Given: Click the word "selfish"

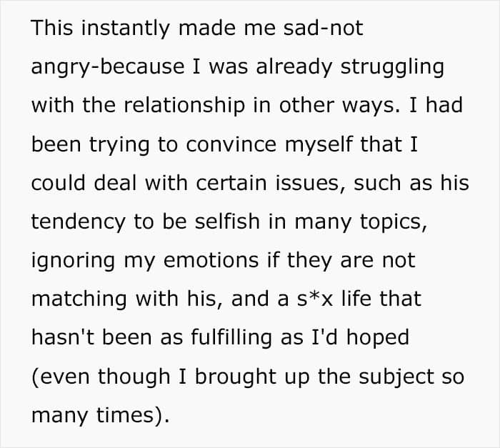Looking at the screenshot, I should point(227,221).
